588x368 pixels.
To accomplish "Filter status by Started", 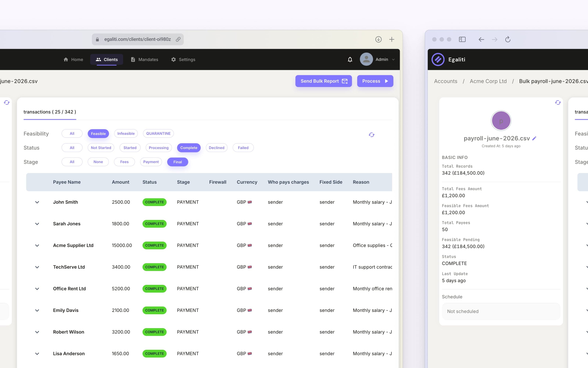I will (x=130, y=148).
